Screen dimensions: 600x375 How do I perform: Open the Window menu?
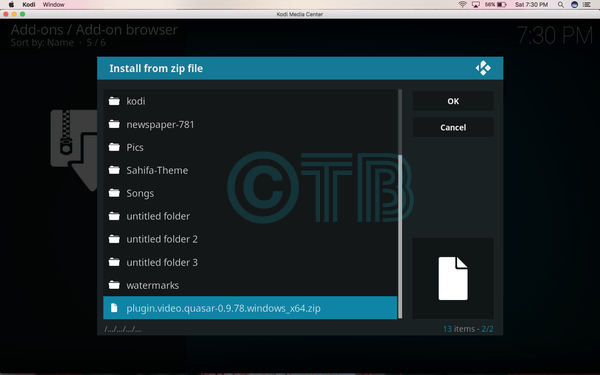(54, 5)
